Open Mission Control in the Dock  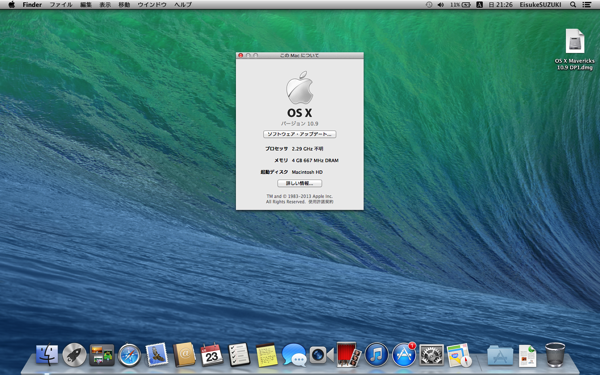click(102, 355)
